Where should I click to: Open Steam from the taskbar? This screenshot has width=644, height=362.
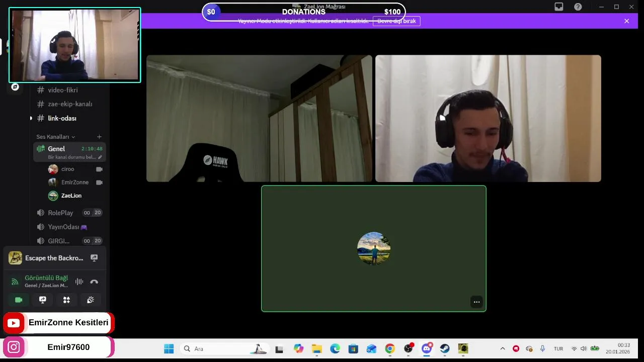(x=445, y=348)
